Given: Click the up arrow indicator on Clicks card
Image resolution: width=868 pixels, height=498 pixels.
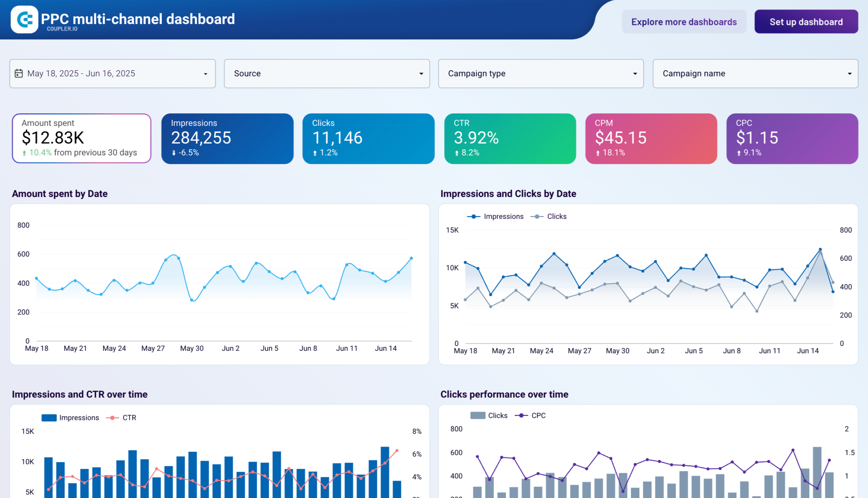Looking at the screenshot, I should tap(315, 153).
